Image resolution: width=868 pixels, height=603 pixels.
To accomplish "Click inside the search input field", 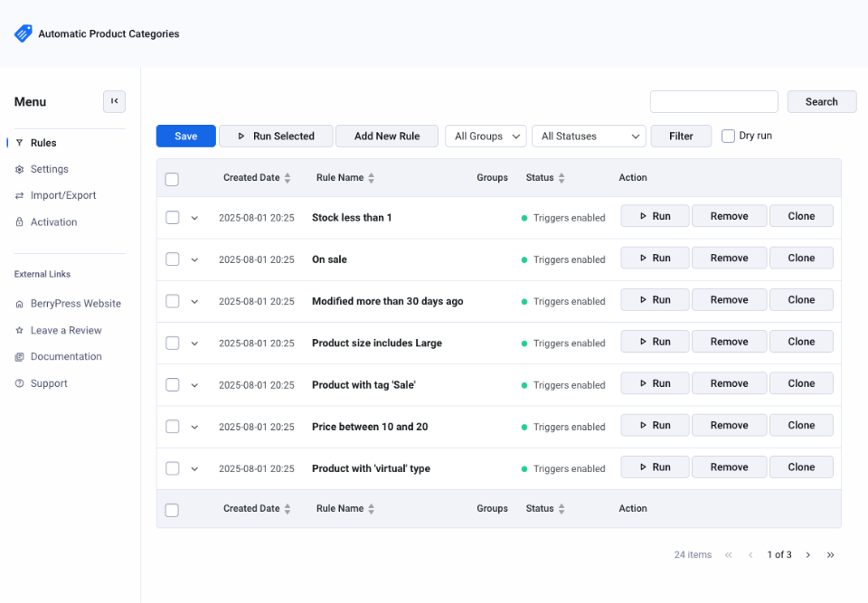I will click(713, 101).
